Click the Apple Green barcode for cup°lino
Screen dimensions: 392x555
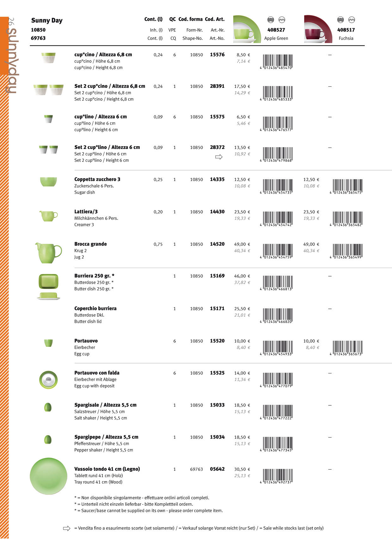click(x=277, y=124)
